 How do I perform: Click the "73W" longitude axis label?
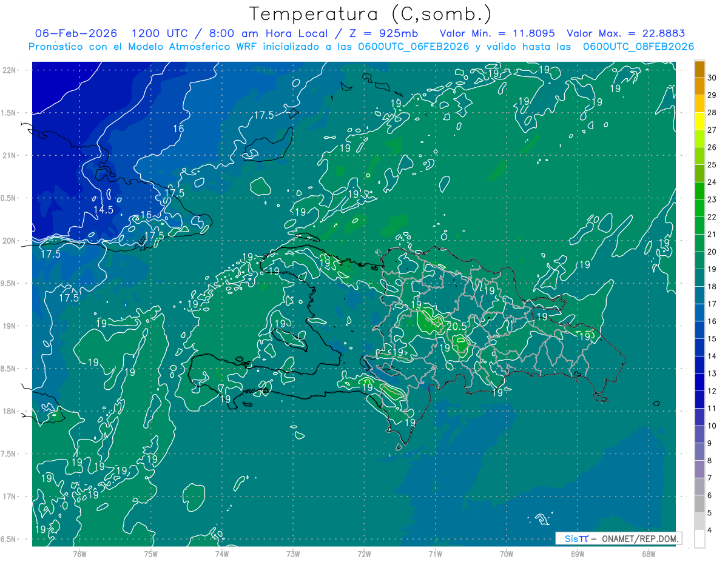click(x=293, y=554)
